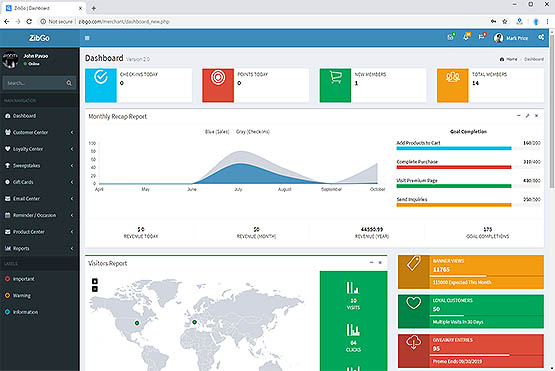Open the Mark Price user dropdown
Viewport: 555px width, 371px height.
tap(511, 38)
